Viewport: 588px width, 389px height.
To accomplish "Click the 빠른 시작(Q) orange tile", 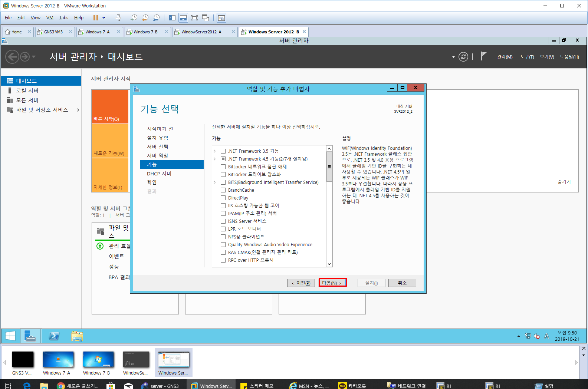I will tap(110, 107).
